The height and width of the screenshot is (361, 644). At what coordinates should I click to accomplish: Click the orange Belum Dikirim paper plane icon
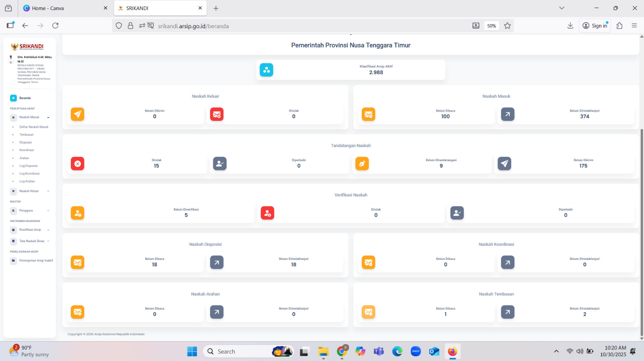point(78,114)
